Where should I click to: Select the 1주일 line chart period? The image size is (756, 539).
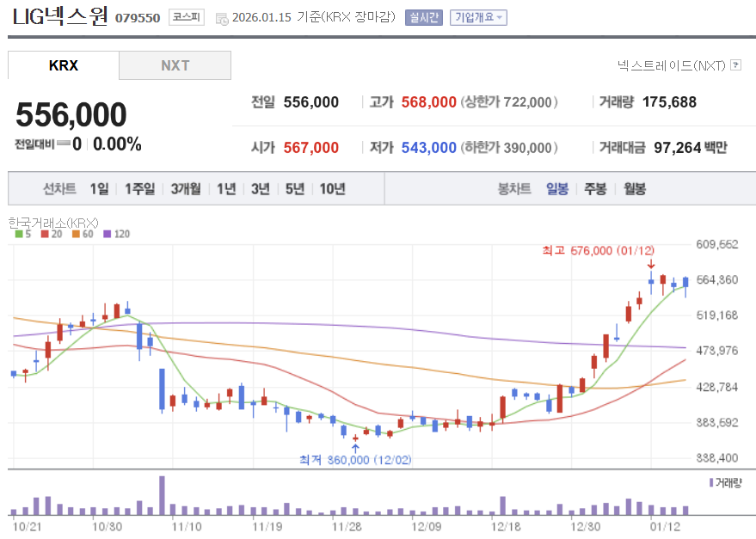[x=140, y=188]
